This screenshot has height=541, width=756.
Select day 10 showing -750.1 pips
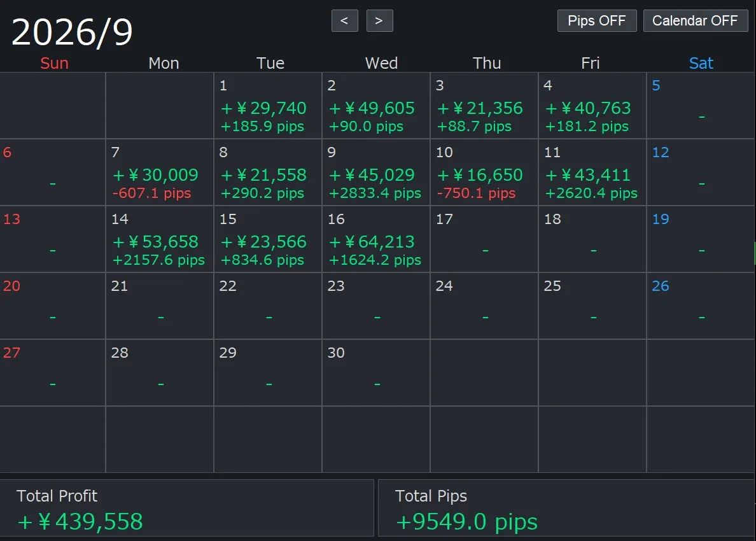point(484,172)
